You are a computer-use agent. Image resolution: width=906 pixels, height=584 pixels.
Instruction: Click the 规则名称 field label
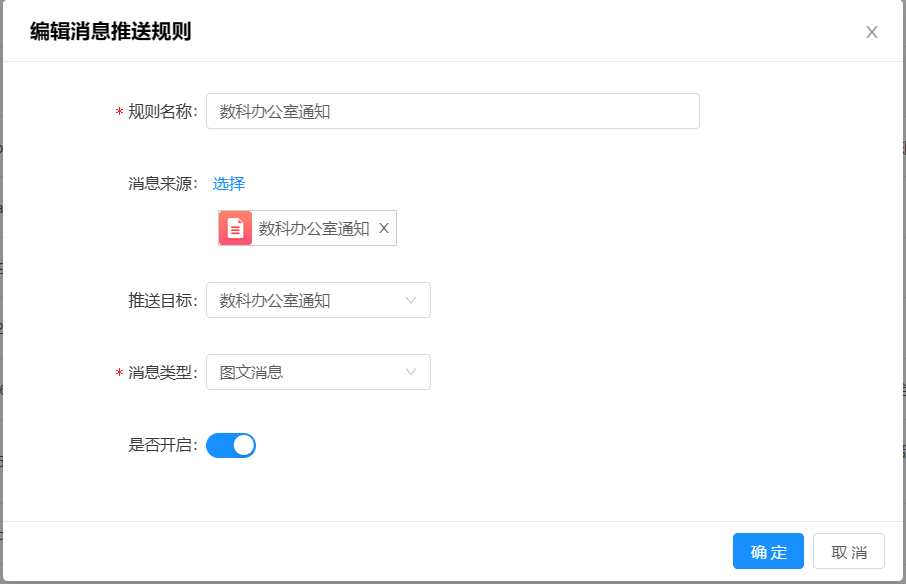point(162,111)
